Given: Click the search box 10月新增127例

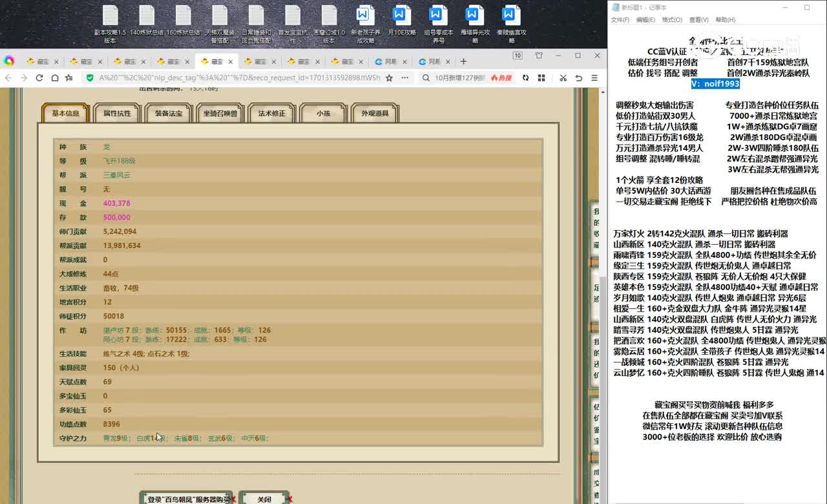Looking at the screenshot, I should coord(459,78).
